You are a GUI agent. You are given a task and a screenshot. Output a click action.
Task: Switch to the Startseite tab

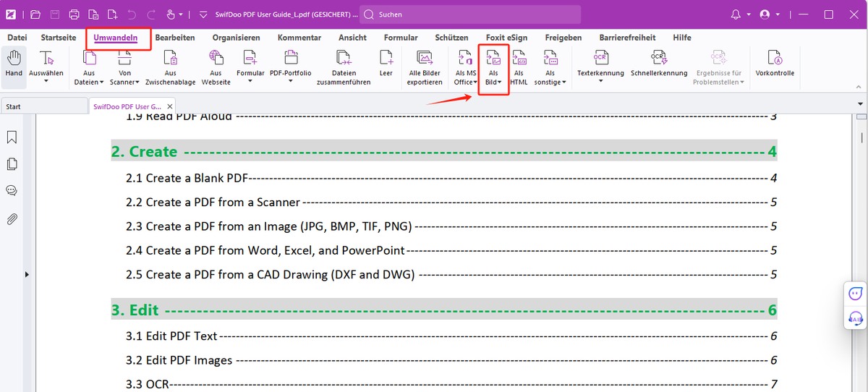point(59,38)
